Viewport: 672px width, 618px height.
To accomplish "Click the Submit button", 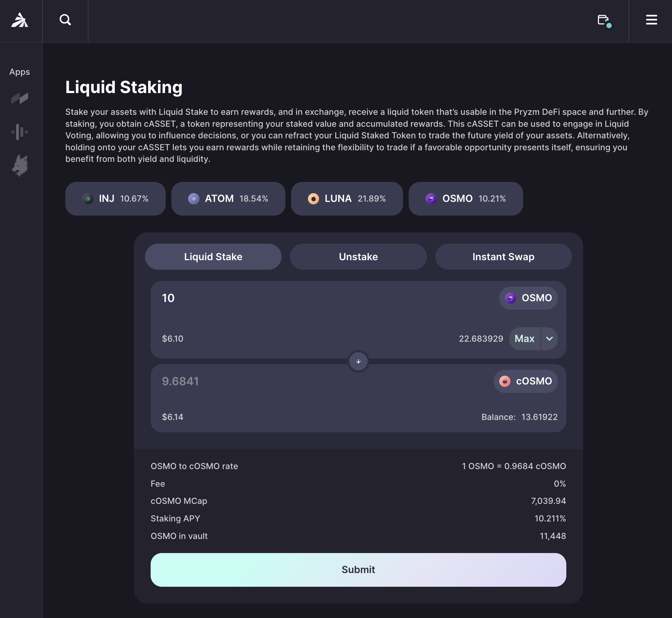I will click(x=358, y=570).
